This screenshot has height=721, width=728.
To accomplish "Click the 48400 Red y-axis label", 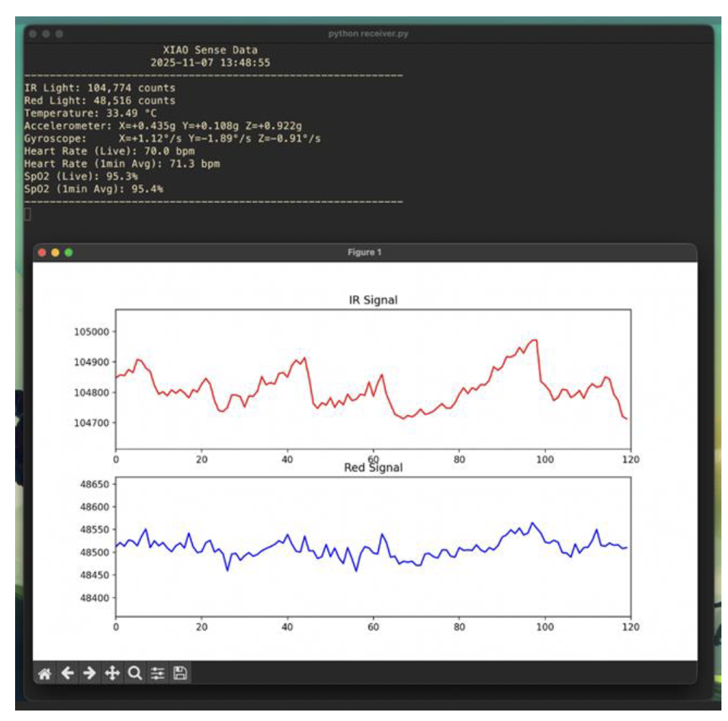I will pos(94,598).
